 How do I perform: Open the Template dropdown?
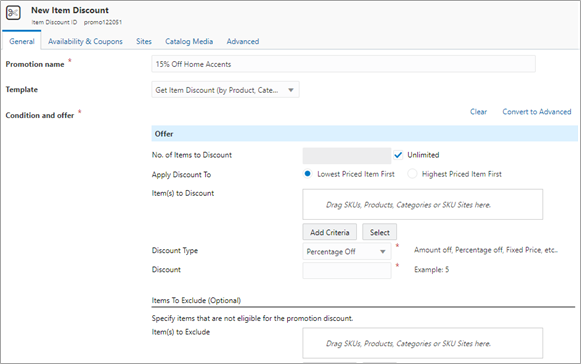225,90
